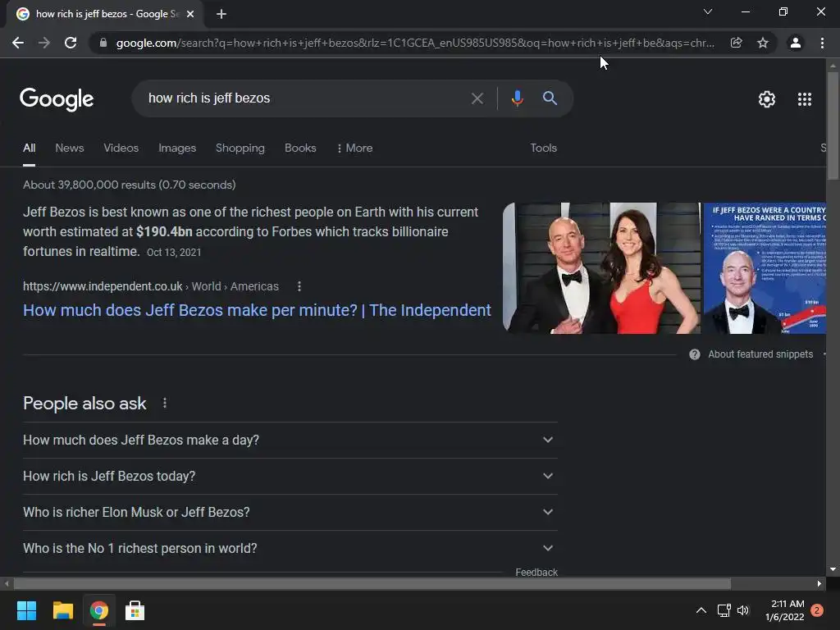The width and height of the screenshot is (840, 630).
Task: Switch to News results tab
Action: pyautogui.click(x=70, y=148)
